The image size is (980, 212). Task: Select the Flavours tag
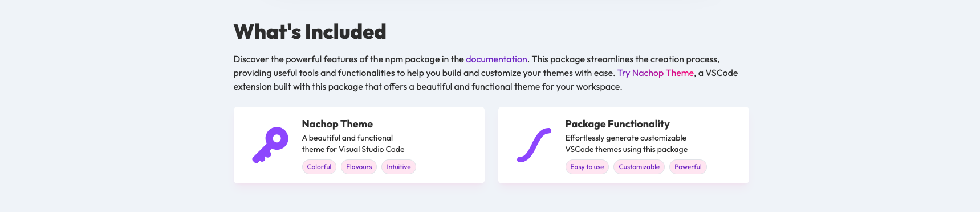click(359, 167)
